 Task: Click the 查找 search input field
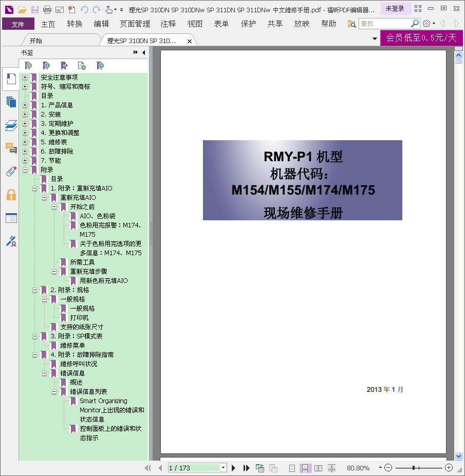coord(384,24)
